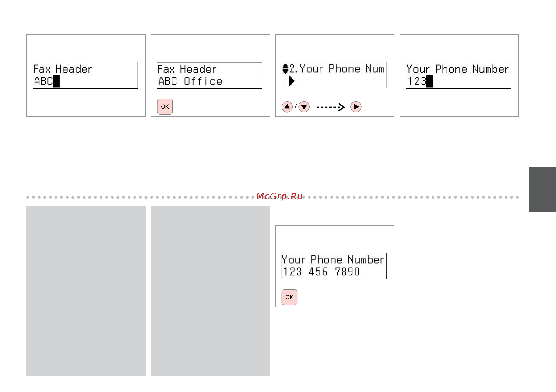
Task: Click the black cursor block after 123
Action: [x=429, y=81]
